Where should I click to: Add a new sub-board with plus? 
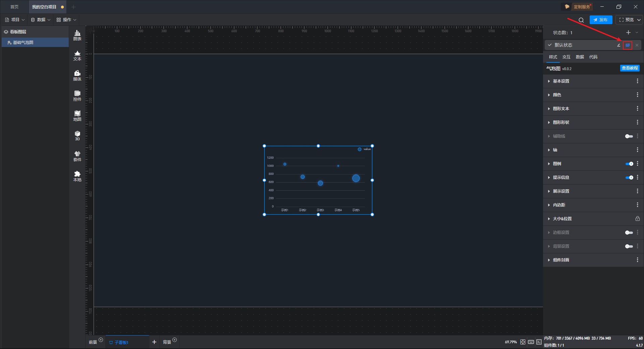point(154,342)
